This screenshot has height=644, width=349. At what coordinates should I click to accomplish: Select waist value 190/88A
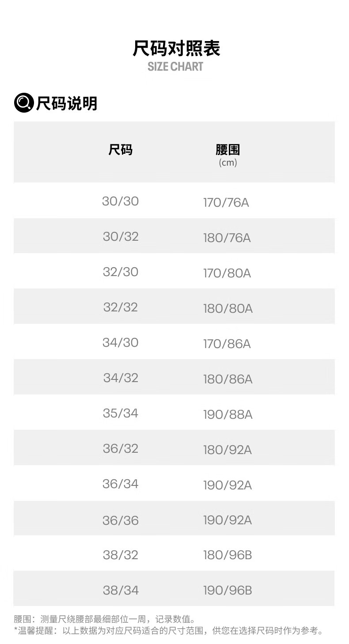[228, 415]
